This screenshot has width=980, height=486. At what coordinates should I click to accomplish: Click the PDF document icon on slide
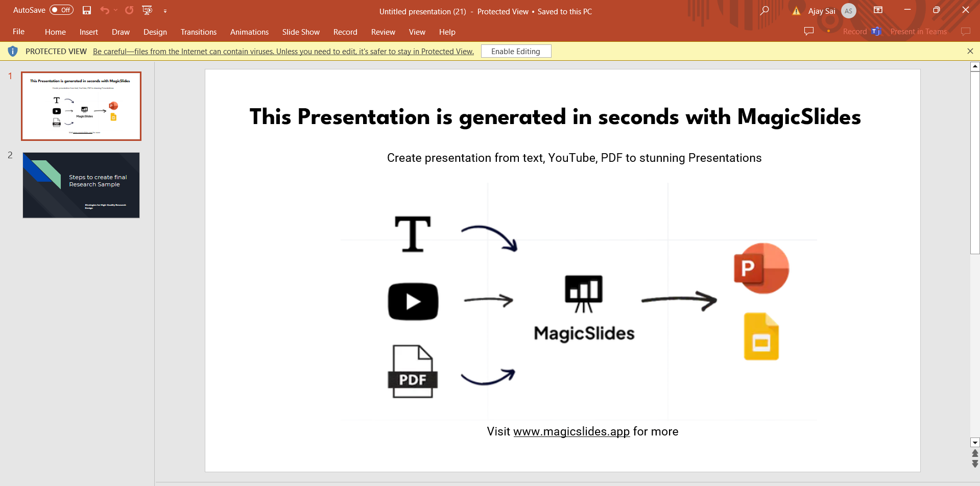pos(413,372)
